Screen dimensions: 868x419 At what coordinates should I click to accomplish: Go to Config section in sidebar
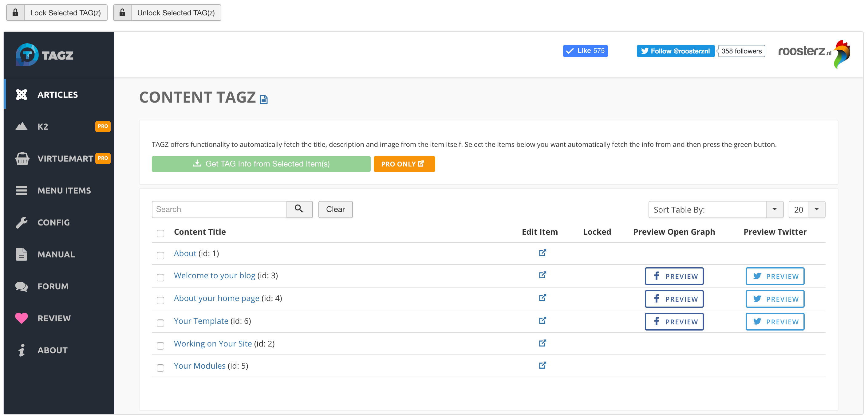point(53,222)
